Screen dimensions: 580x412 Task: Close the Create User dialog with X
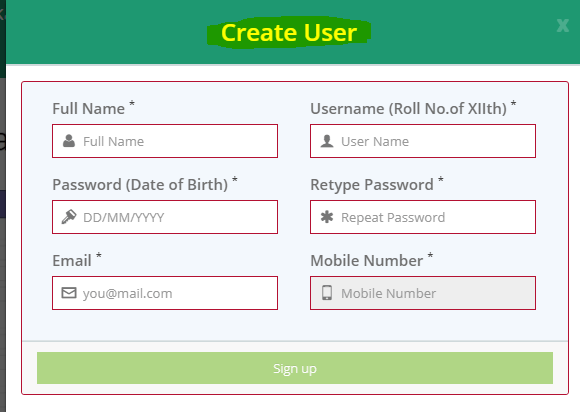[x=563, y=26]
